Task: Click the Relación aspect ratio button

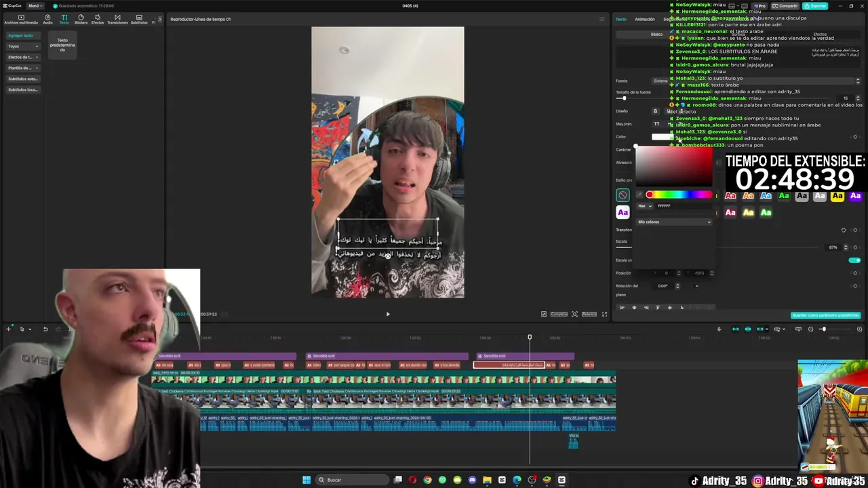Action: click(589, 314)
